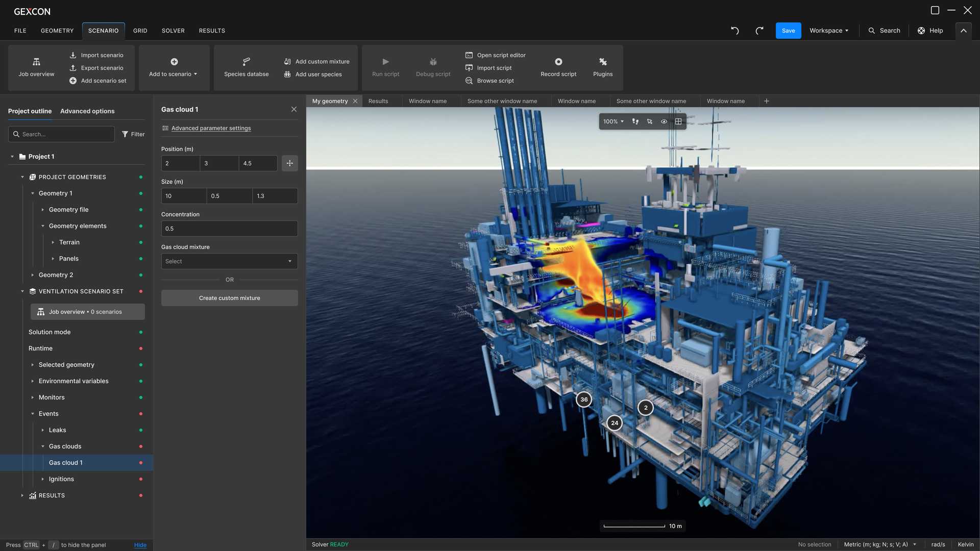
Task: Open the Gas cloud mixture selector
Action: pos(229,261)
